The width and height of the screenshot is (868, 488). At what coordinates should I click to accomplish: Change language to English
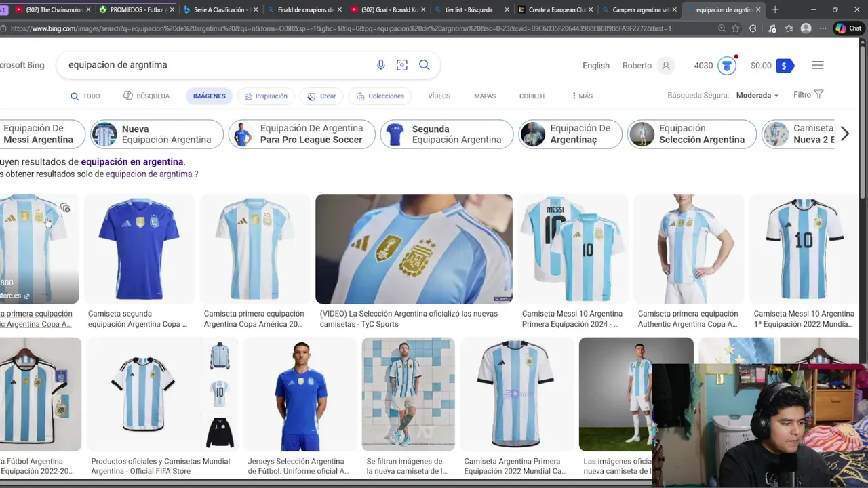point(595,66)
